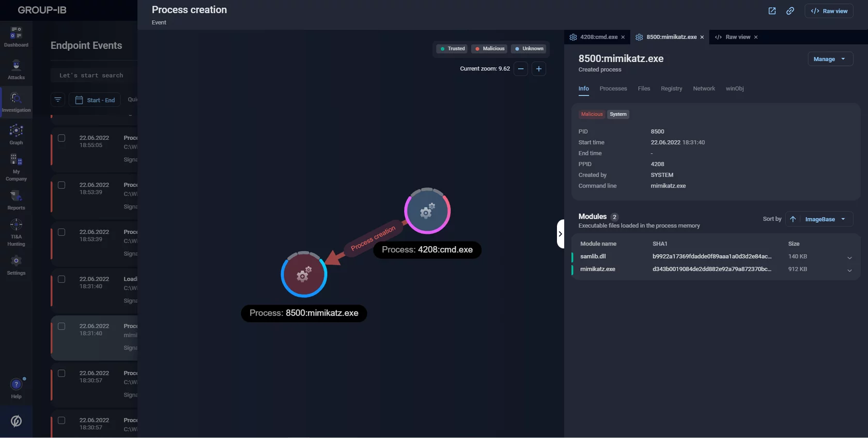868x438 pixels.
Task: Select the 18:55:05 event checkbox
Action: (x=61, y=138)
